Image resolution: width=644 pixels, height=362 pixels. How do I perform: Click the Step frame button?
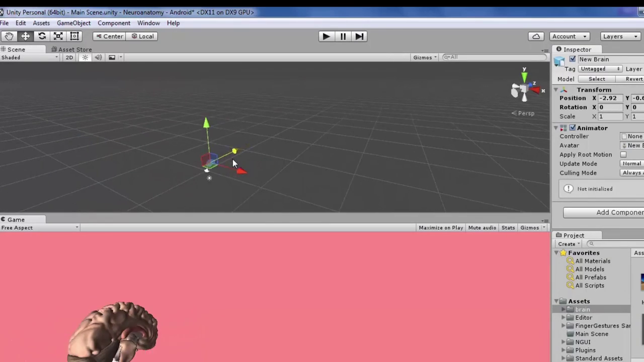point(359,36)
